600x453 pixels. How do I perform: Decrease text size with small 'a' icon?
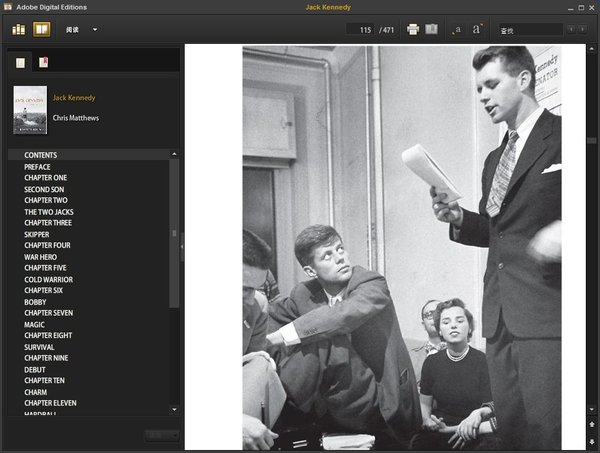[457, 29]
